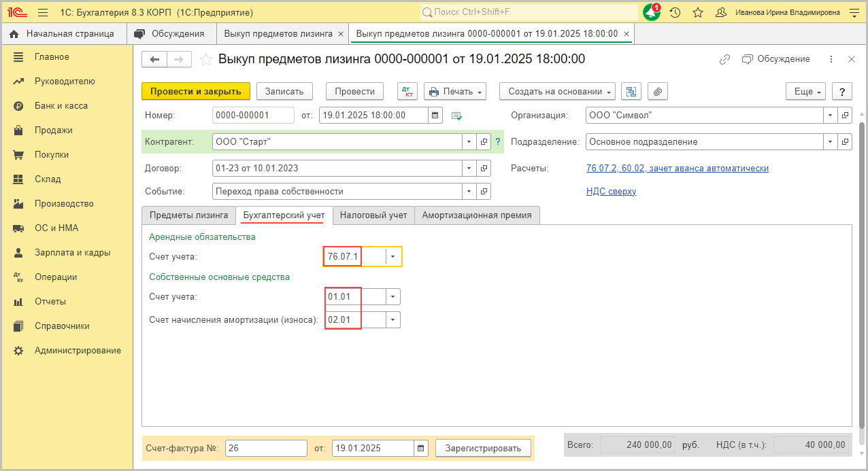
Task: Go forward with right arrow button
Action: 179,60
